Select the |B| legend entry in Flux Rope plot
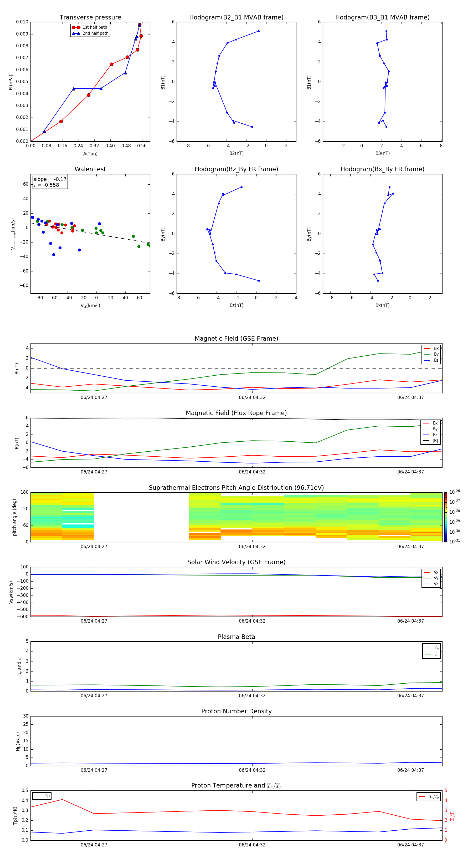Image resolution: width=473 pixels, height=868 pixels. pyautogui.click(x=431, y=441)
